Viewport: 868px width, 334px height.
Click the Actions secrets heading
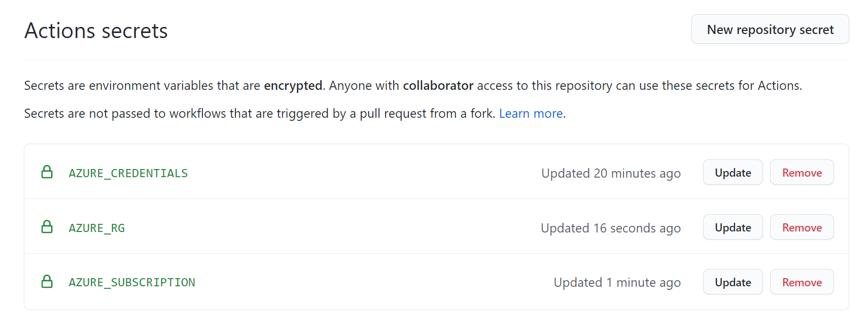click(96, 31)
